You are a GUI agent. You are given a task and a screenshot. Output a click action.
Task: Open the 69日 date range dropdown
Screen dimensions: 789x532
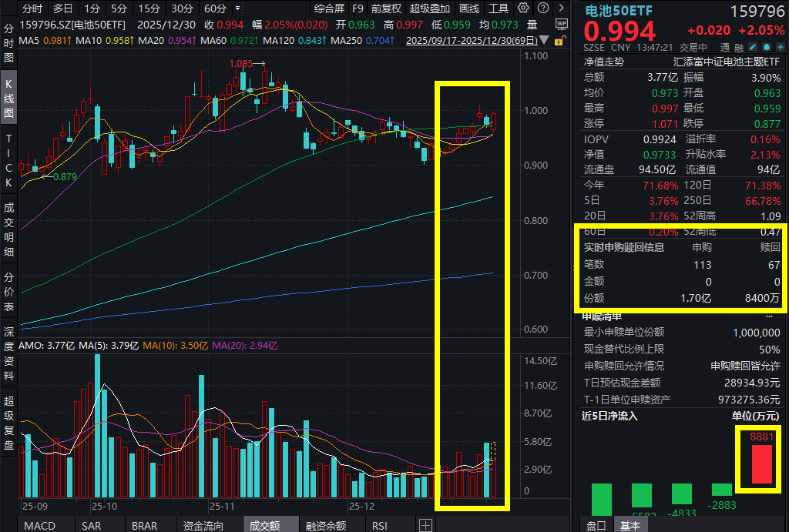pyautogui.click(x=544, y=40)
